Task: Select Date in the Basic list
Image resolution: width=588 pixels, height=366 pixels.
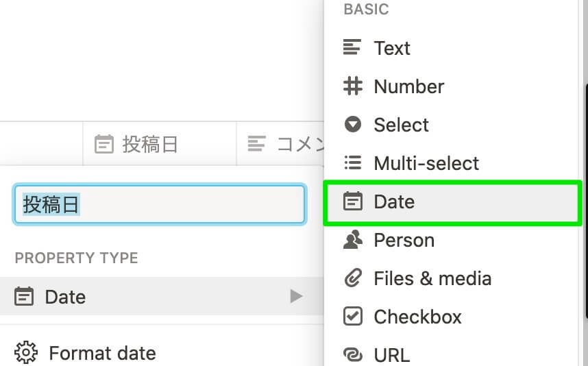Action: 452,202
